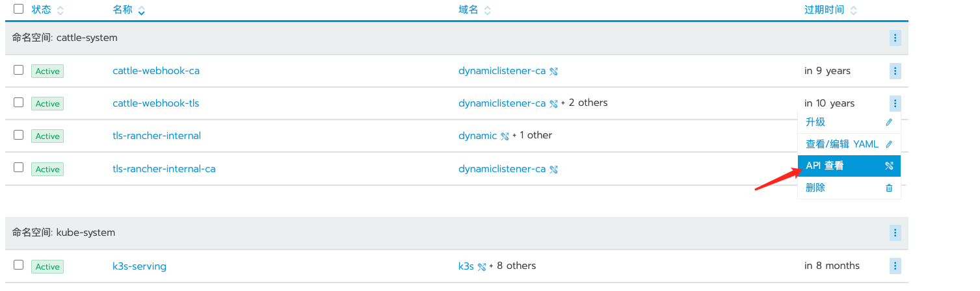This screenshot has width=980, height=291.
Task: Open cattle-system namespace group actions menu
Action: click(895, 38)
